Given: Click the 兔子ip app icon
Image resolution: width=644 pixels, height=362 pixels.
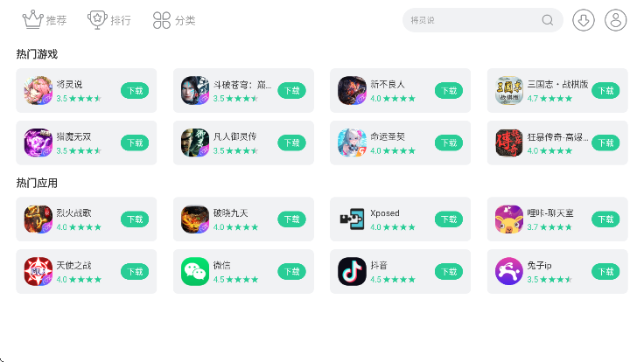Looking at the screenshot, I should (x=509, y=271).
